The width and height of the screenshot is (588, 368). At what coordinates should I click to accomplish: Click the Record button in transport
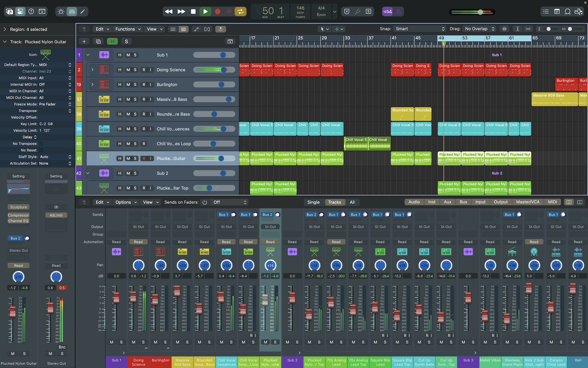218,11
